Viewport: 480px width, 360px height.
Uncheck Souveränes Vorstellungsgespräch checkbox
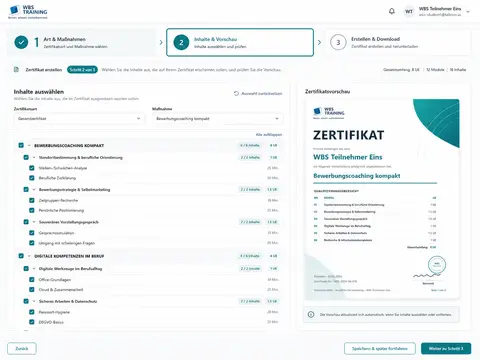(x=26, y=222)
